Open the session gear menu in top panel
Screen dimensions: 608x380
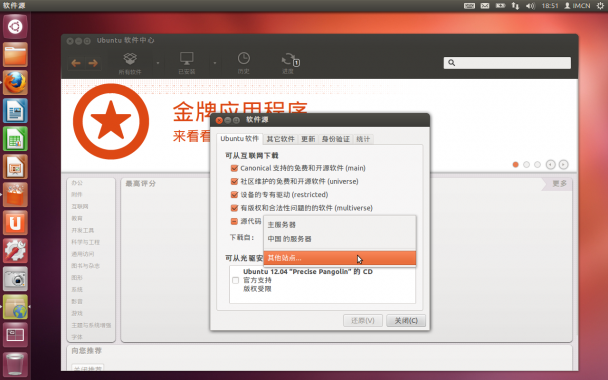pyautogui.click(x=600, y=6)
